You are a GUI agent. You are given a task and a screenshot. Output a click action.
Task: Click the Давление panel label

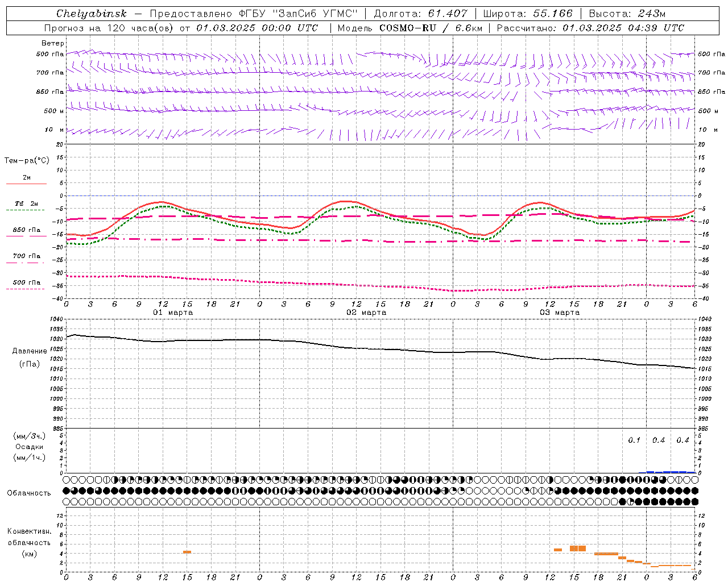coord(30,351)
